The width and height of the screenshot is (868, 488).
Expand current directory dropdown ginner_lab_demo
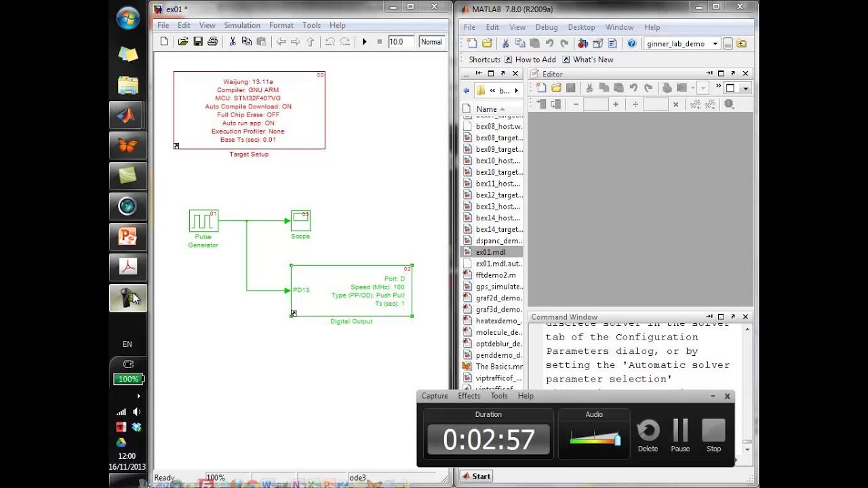(715, 44)
